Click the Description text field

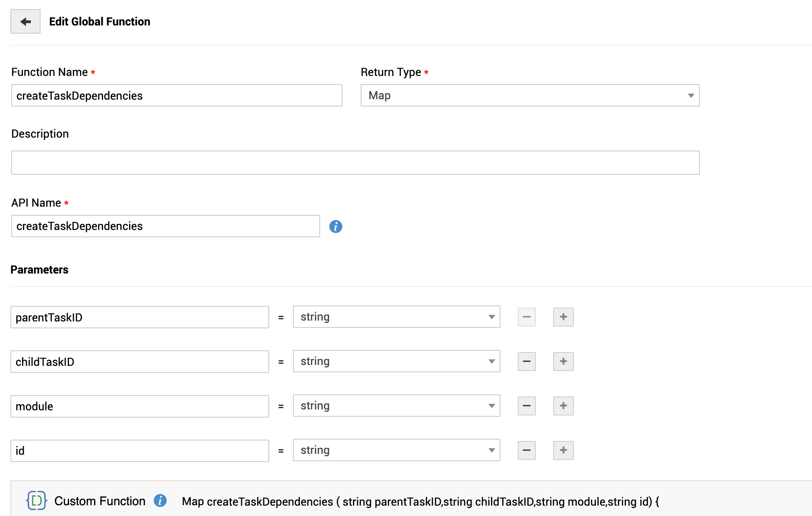355,163
